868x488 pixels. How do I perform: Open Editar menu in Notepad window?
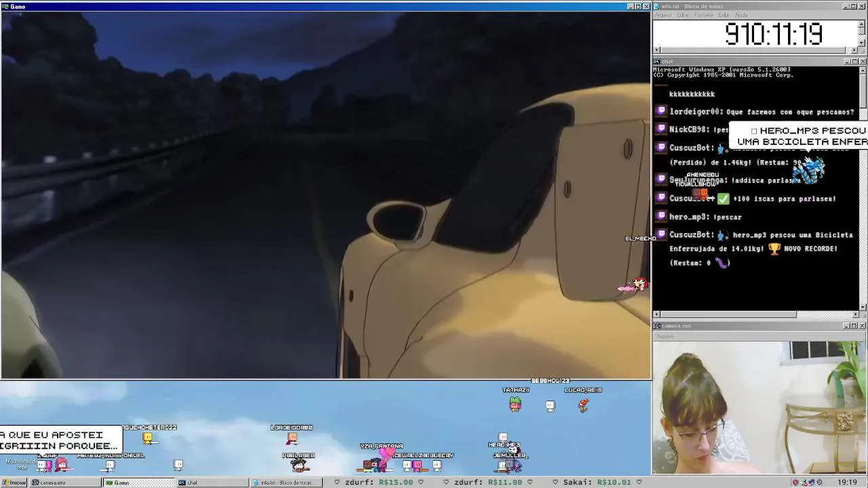(683, 15)
